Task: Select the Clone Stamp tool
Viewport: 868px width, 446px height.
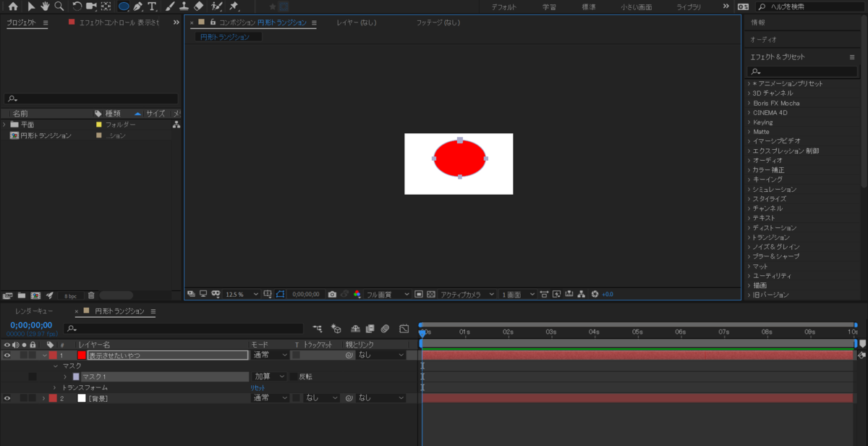Action: (184, 6)
